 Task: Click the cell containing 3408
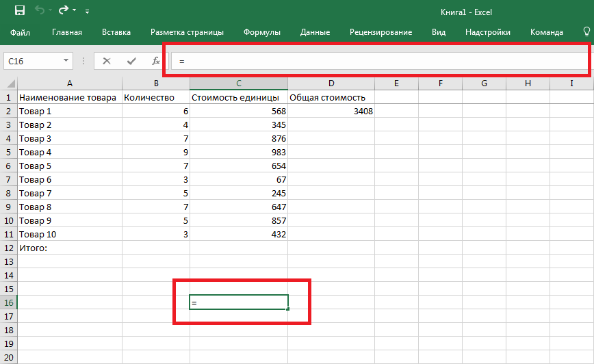click(x=331, y=111)
